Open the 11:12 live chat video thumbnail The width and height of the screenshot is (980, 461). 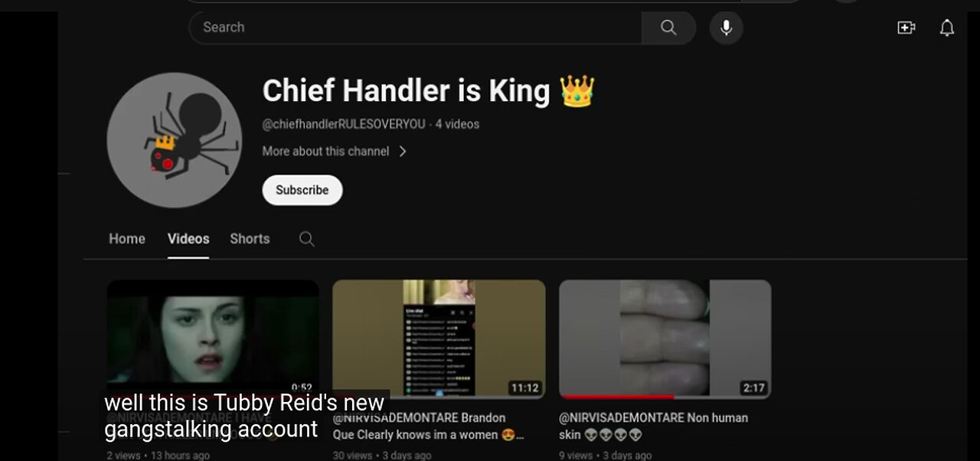(439, 339)
